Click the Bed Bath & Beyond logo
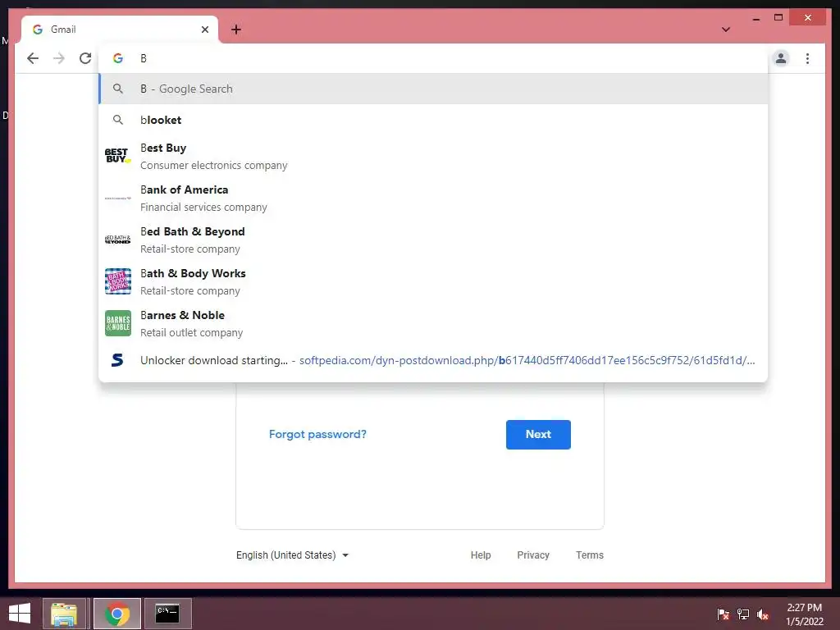 (x=118, y=240)
